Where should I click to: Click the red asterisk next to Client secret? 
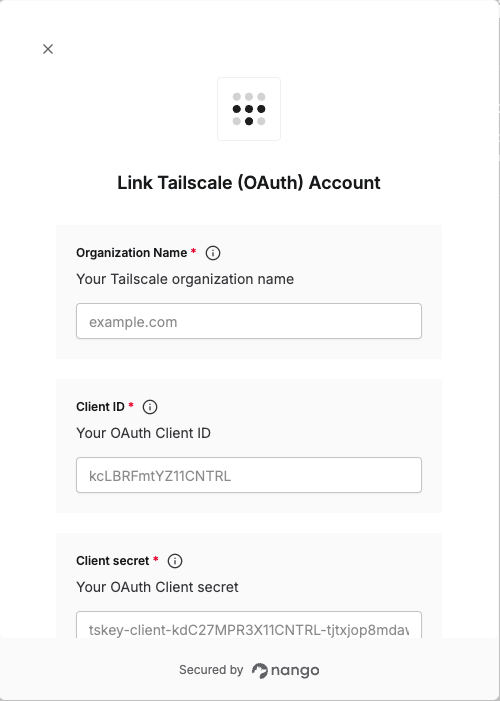click(x=156, y=560)
